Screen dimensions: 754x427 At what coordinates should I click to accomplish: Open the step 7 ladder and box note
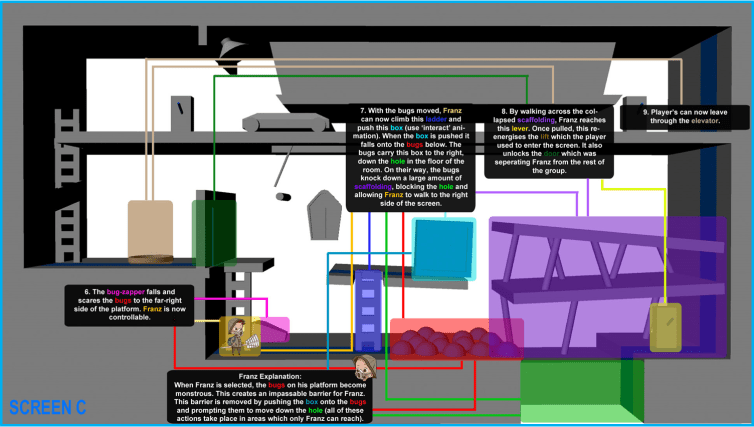tap(411, 156)
